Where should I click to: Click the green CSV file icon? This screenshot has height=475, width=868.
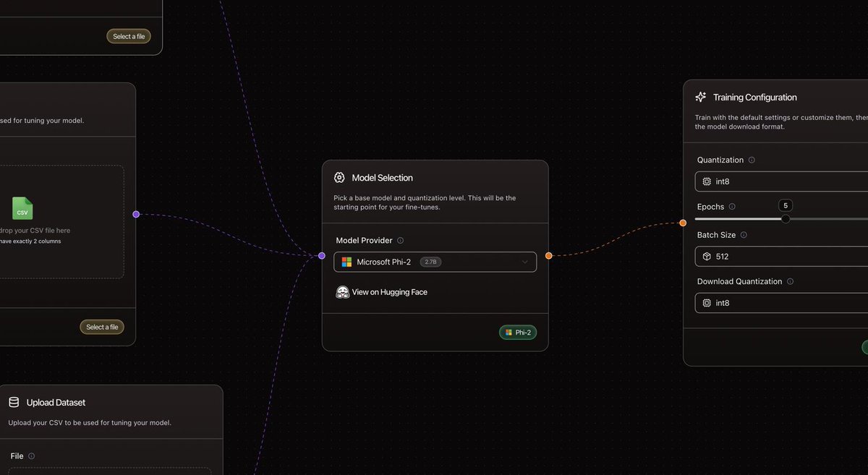pos(22,208)
